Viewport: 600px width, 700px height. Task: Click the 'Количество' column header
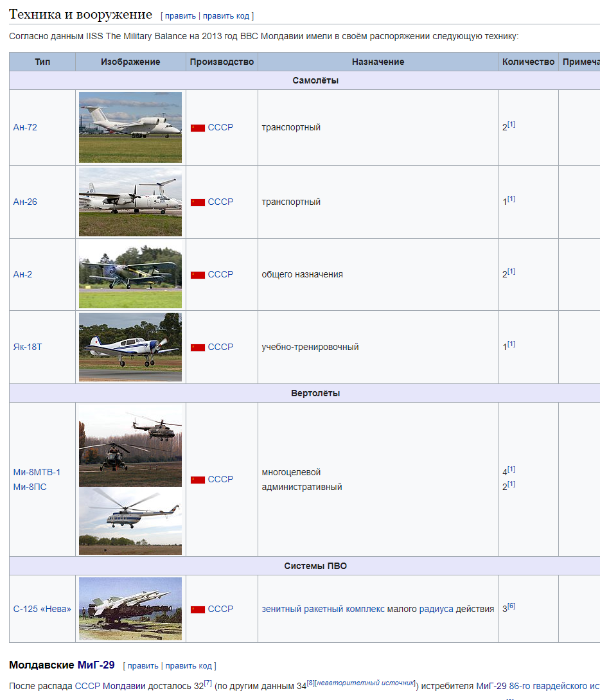point(528,62)
